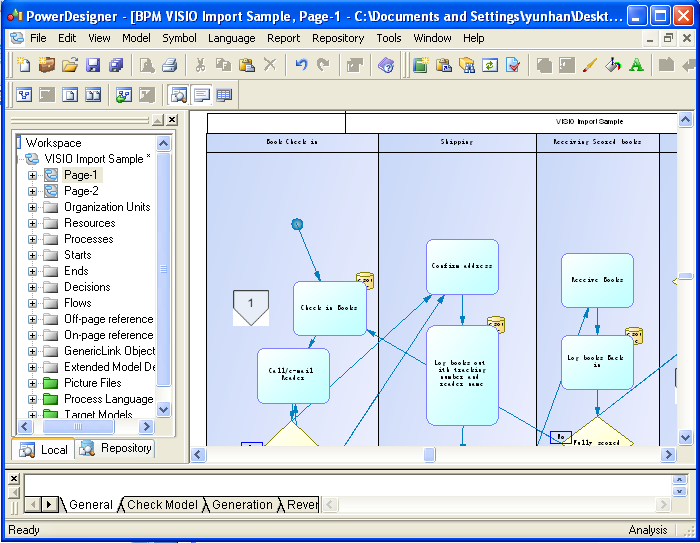This screenshot has height=543, width=700.
Task: Click the Help question-mark toolbar icon
Action: (386, 65)
